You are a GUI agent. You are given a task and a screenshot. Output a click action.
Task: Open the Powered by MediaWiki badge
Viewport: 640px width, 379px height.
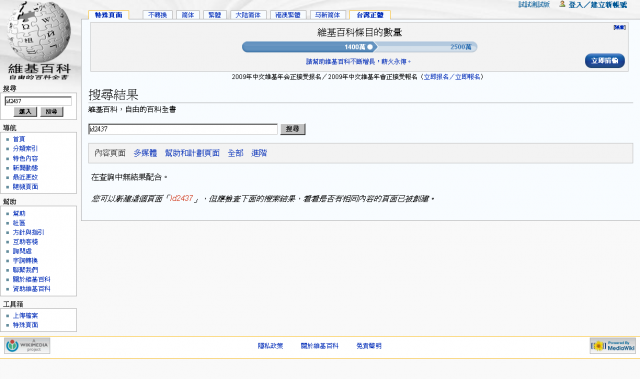pos(612,346)
